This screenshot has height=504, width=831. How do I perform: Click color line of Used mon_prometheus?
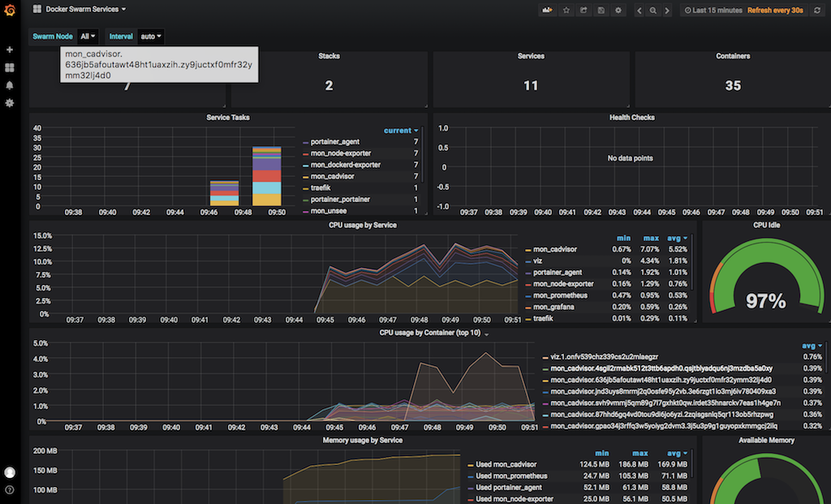coord(471,477)
